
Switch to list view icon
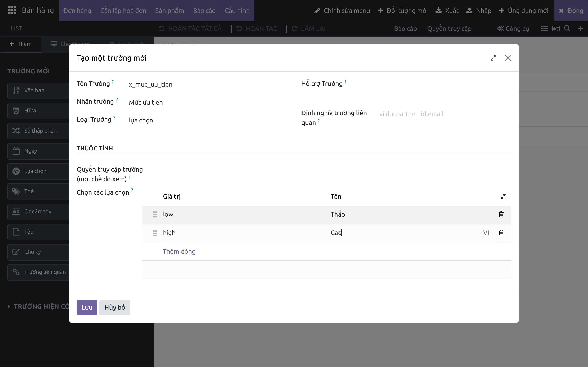[x=544, y=28]
